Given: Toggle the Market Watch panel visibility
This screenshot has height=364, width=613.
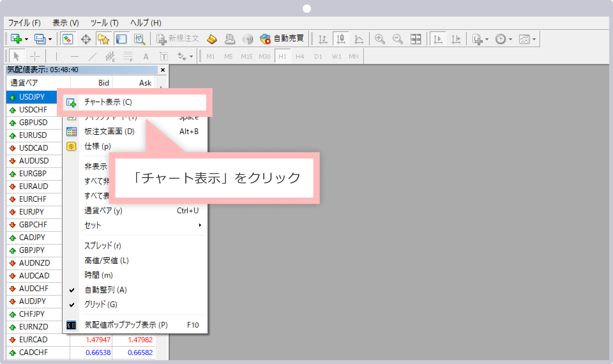Looking at the screenshot, I should (x=68, y=39).
